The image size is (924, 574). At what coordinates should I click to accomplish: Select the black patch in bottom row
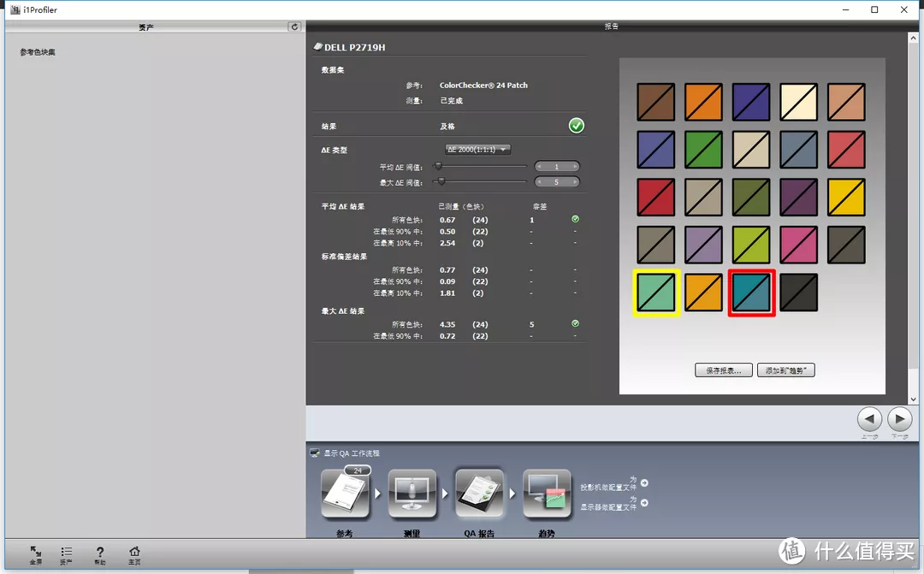[798, 293]
